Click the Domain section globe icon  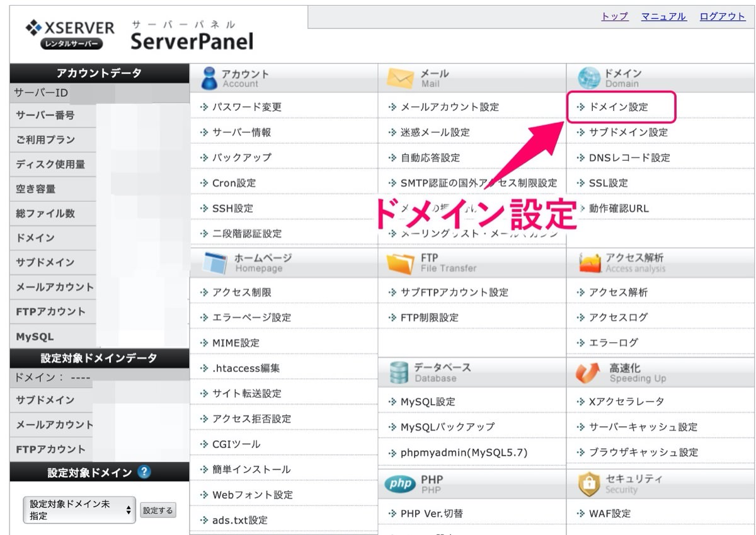[589, 78]
